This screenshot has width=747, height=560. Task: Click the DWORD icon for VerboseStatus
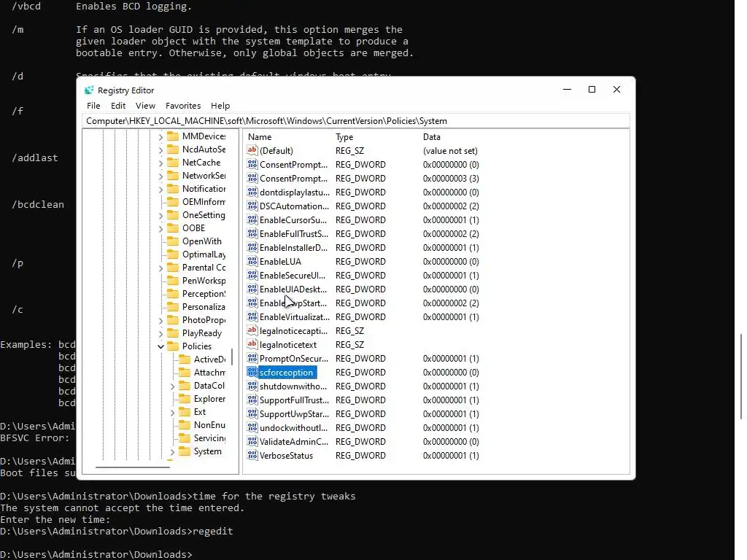point(252,455)
